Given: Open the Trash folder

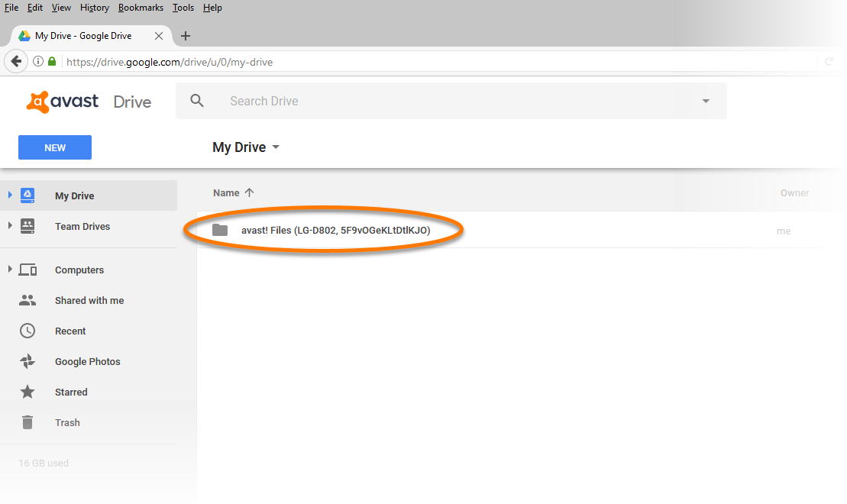Looking at the screenshot, I should (x=67, y=423).
